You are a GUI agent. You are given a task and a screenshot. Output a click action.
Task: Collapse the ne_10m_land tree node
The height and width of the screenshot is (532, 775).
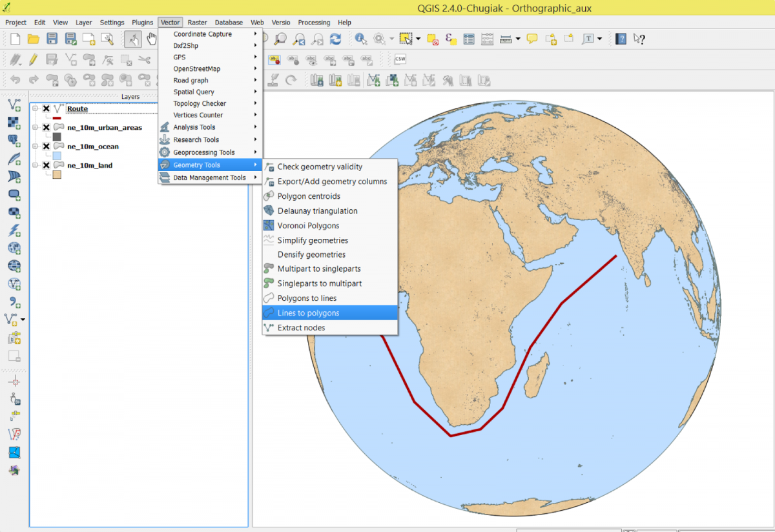pos(36,165)
